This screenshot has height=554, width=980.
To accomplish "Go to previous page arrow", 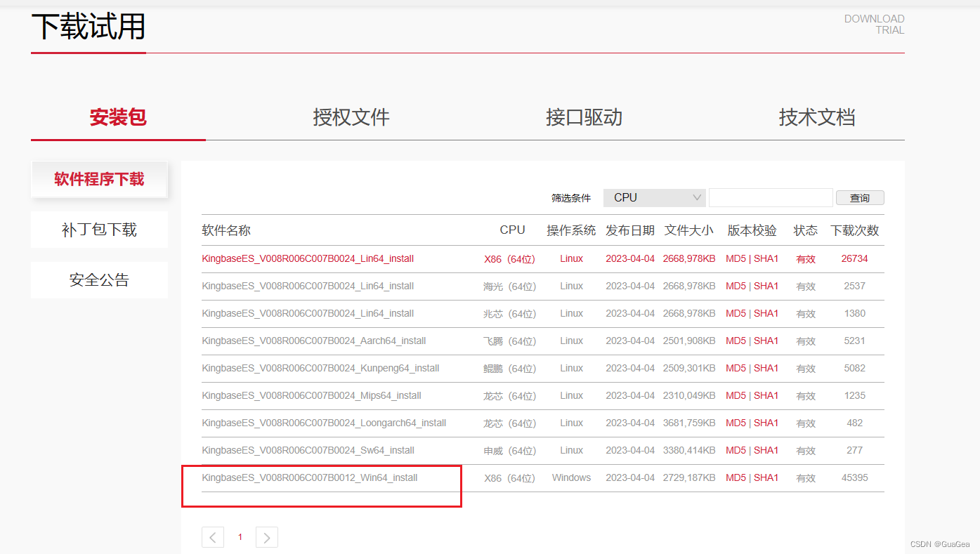I will coord(212,537).
